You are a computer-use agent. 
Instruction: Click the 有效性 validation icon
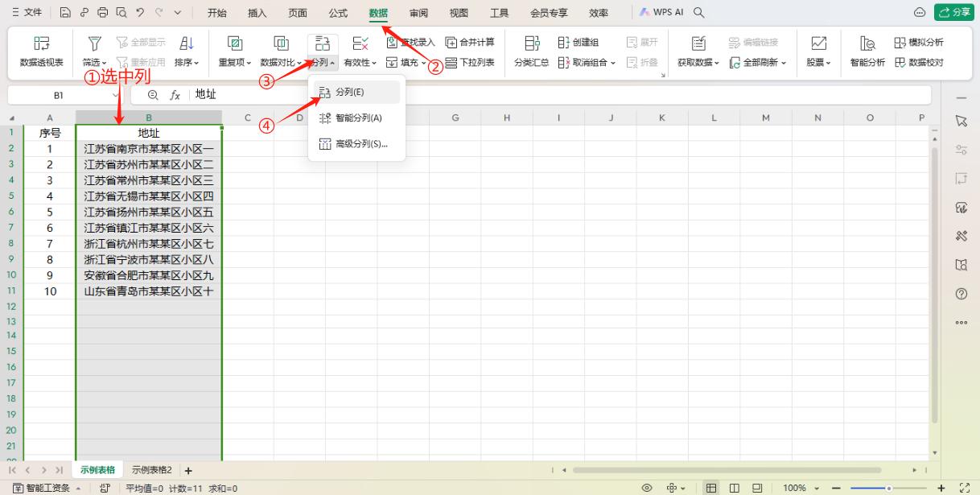point(360,43)
